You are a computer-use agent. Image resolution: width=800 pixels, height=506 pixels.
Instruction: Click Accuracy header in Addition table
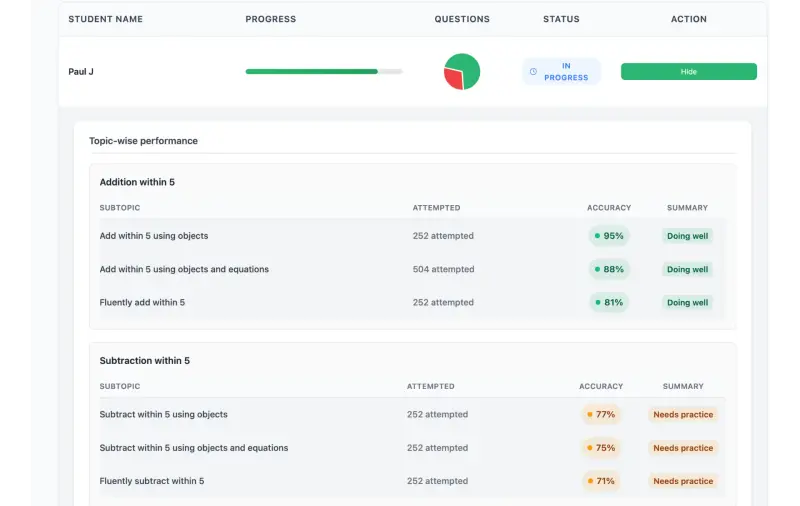[609, 208]
